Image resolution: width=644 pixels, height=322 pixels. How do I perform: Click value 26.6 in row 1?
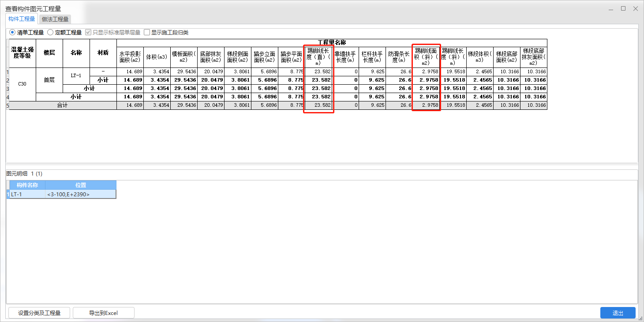click(x=399, y=72)
